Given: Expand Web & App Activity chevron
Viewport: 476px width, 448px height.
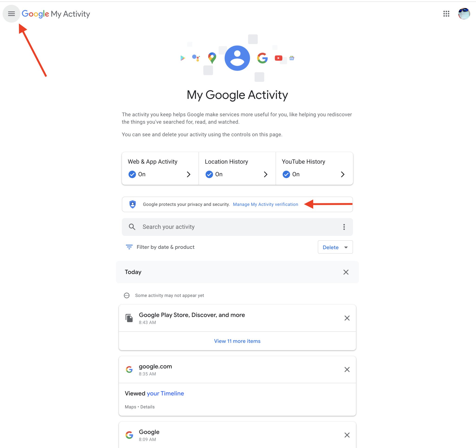Looking at the screenshot, I should coord(188,174).
